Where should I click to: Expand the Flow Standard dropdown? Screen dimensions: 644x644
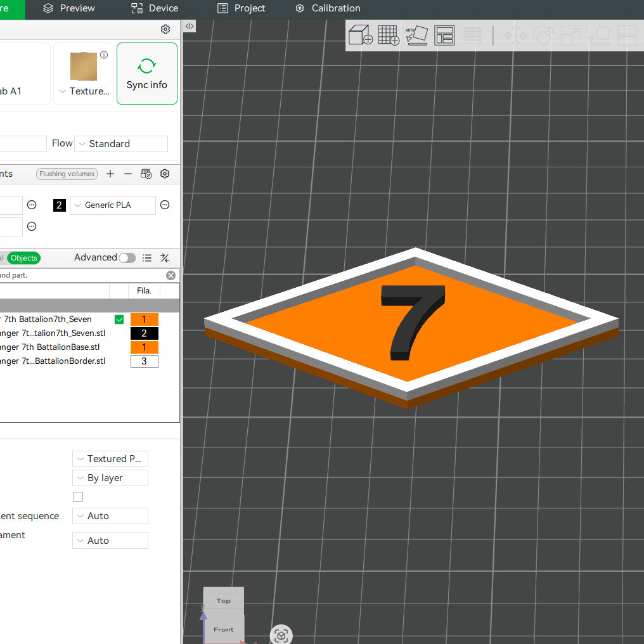point(121,144)
